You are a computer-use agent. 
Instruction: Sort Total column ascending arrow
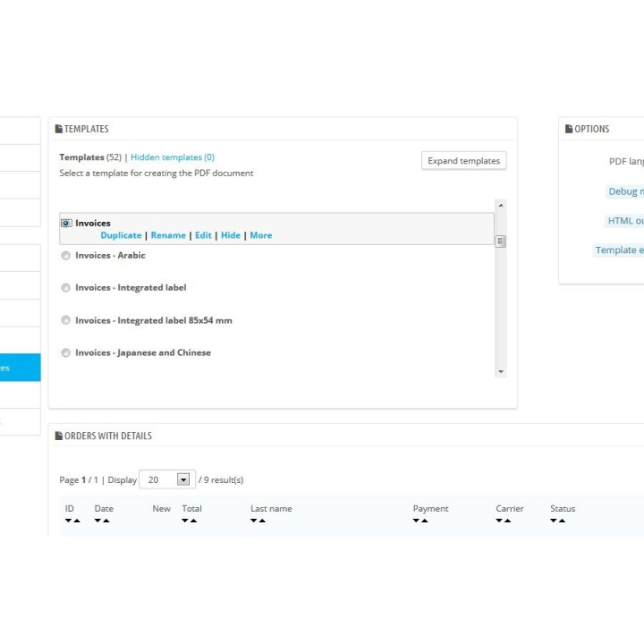[x=193, y=521]
